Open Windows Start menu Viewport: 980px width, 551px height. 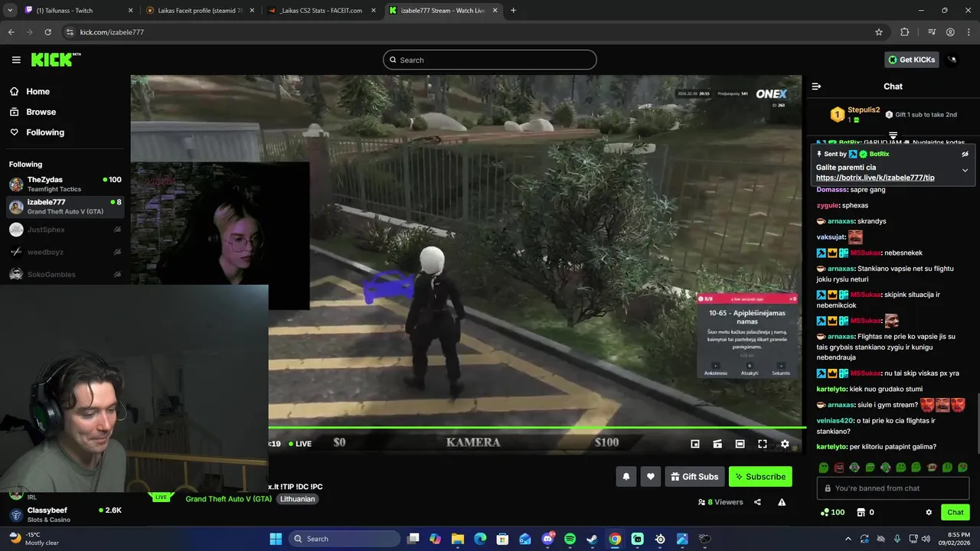coord(276,539)
